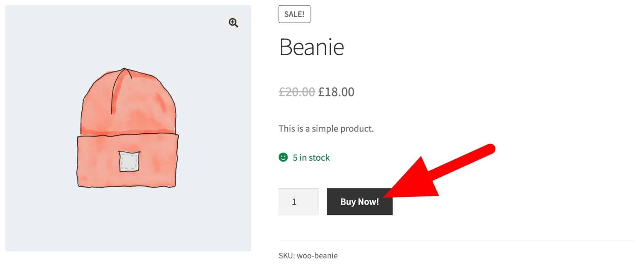Open the beanie product image

[128, 128]
